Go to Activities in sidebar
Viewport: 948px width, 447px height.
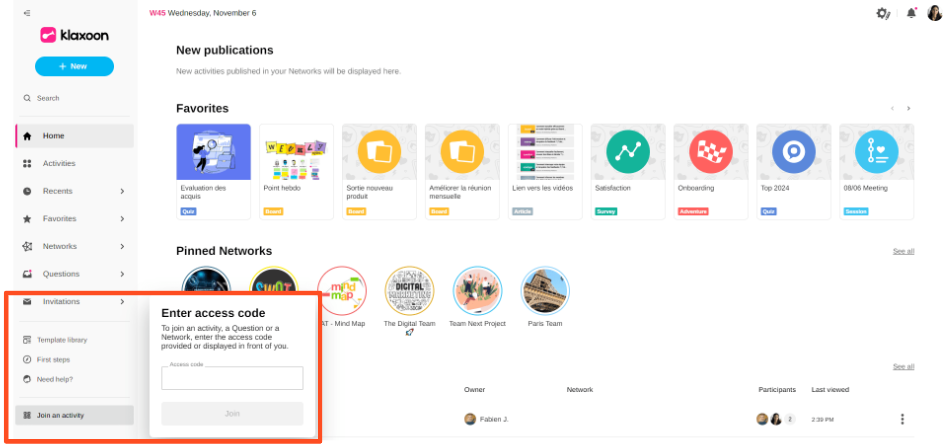tap(58, 163)
